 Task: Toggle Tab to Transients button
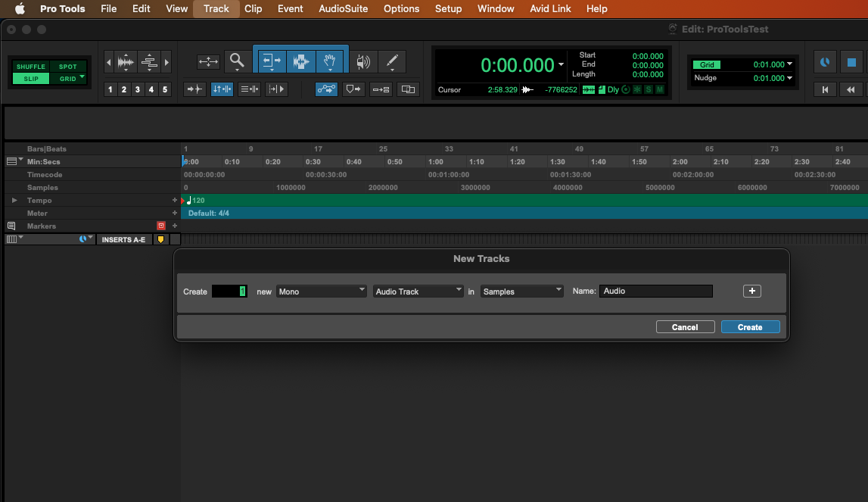point(194,89)
